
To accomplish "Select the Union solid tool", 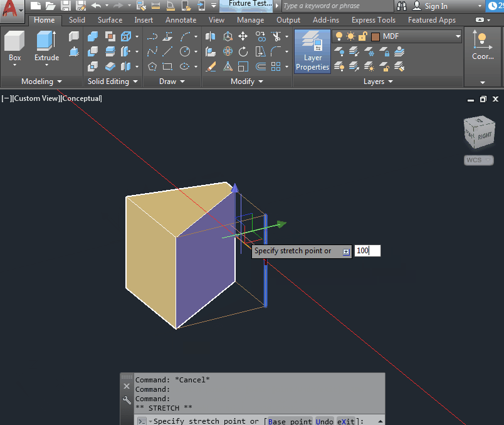I will pos(93,36).
